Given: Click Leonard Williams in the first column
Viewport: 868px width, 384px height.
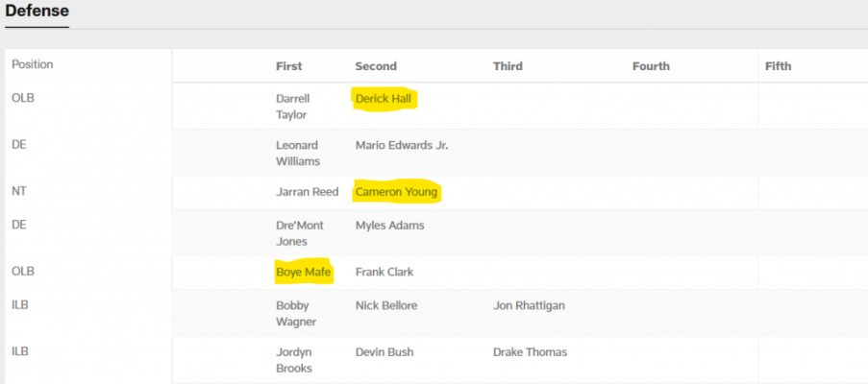Looking at the screenshot, I should coord(298,153).
